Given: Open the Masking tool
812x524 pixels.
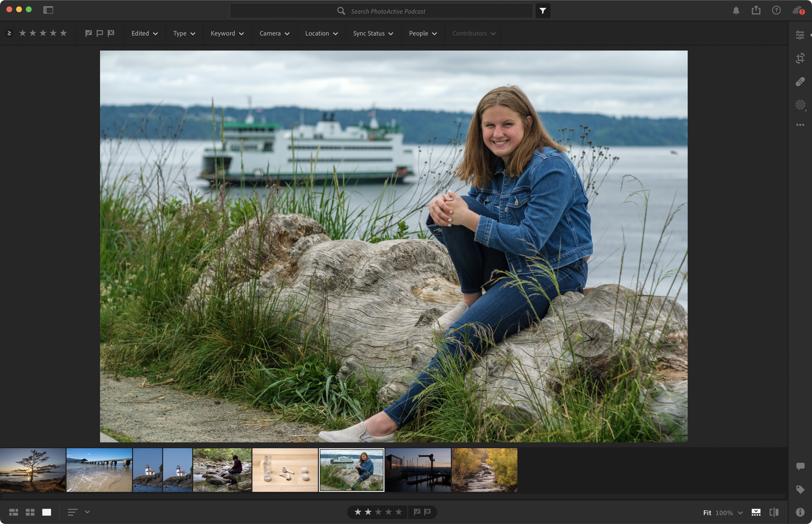Looking at the screenshot, I should pos(800,105).
